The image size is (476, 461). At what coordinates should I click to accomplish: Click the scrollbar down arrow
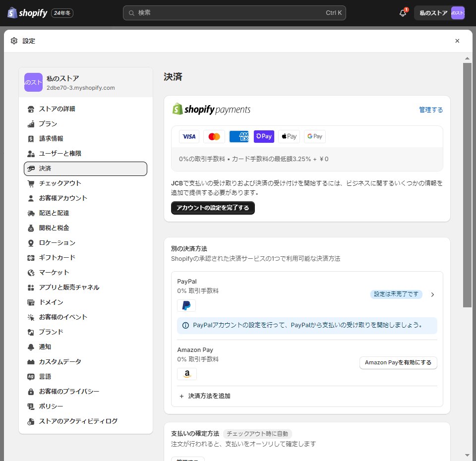(467, 455)
